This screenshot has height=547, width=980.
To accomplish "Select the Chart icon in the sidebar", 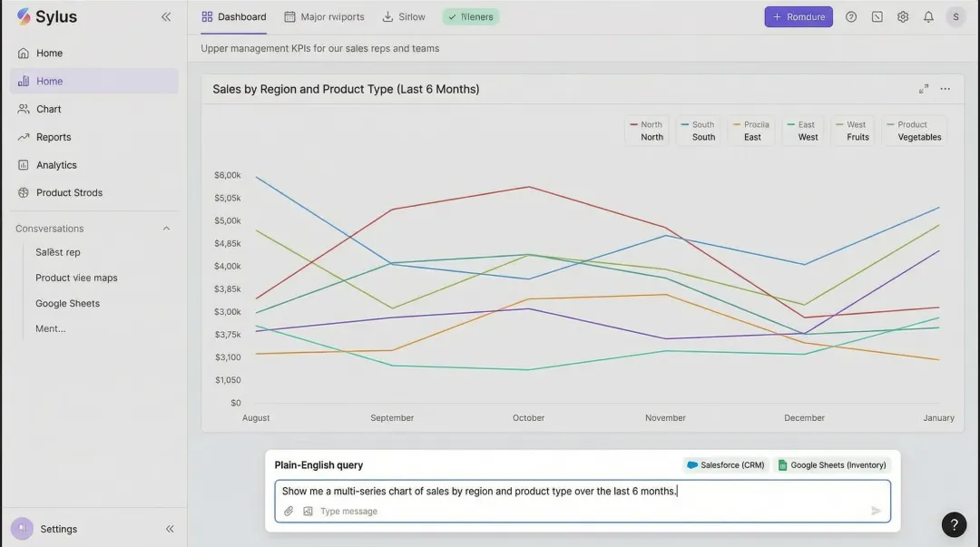I will 50,109.
